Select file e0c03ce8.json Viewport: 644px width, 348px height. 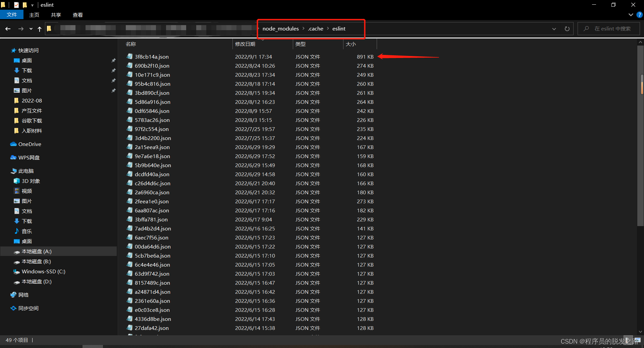click(152, 310)
